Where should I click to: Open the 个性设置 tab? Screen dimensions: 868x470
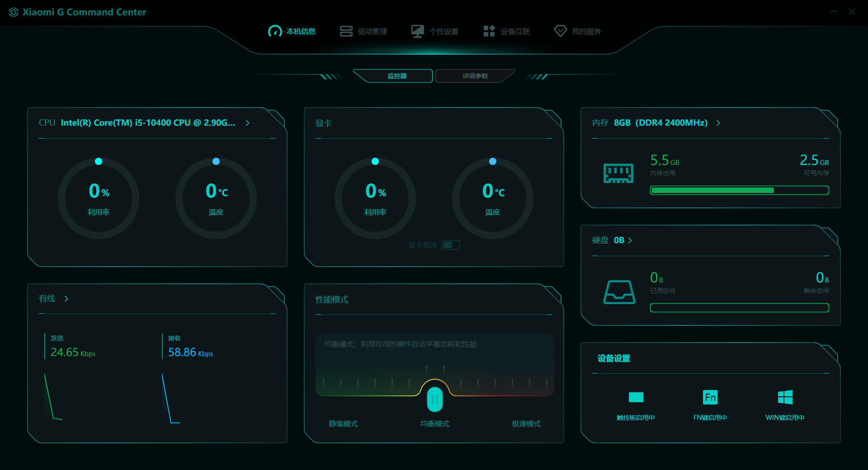pos(435,31)
